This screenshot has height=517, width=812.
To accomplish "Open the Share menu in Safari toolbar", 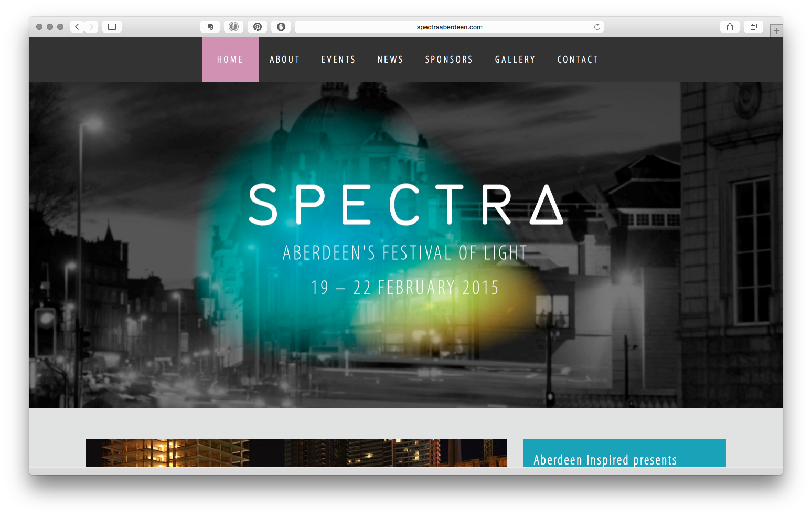I will (730, 27).
